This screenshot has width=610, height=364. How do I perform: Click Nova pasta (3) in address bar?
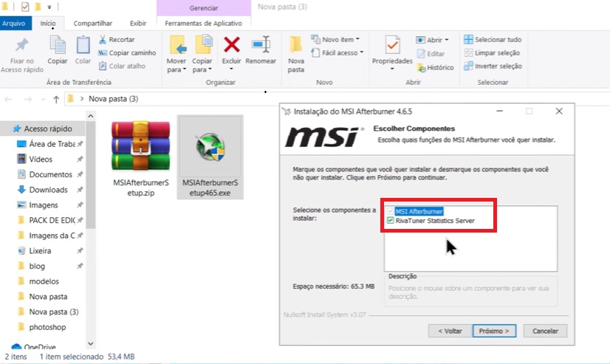click(x=113, y=99)
